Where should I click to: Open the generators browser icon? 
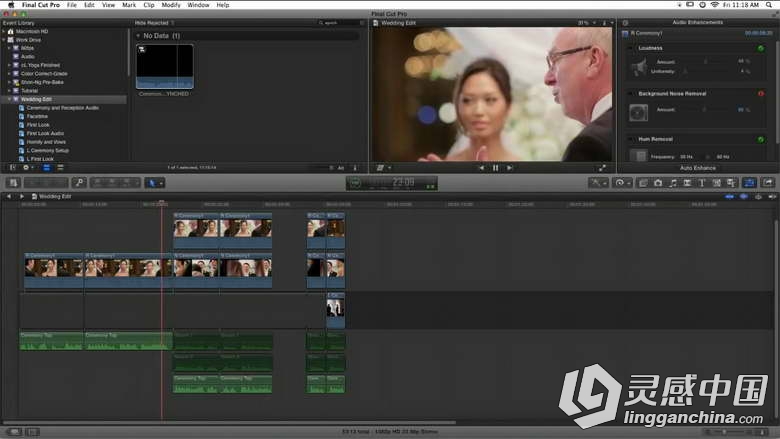[x=716, y=183]
